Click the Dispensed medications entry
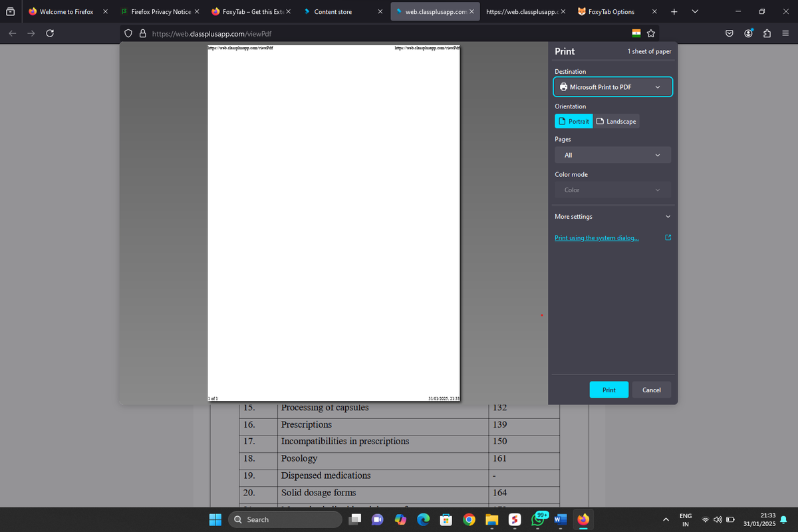This screenshot has height=532, width=798. (x=326, y=475)
